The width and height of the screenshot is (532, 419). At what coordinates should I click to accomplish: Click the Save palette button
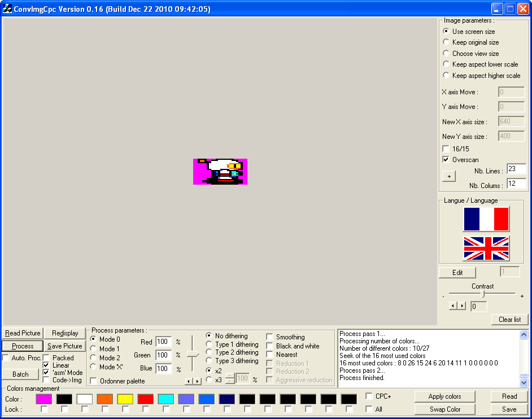click(509, 409)
